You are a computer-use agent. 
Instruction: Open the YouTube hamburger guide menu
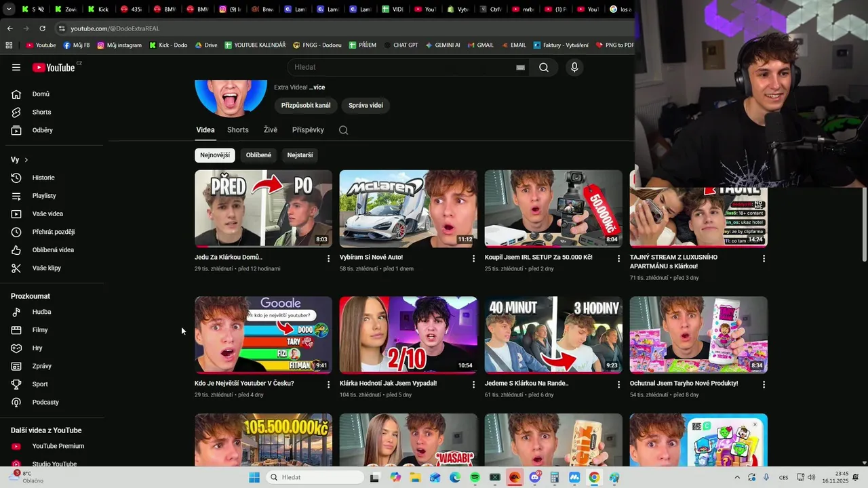click(16, 67)
